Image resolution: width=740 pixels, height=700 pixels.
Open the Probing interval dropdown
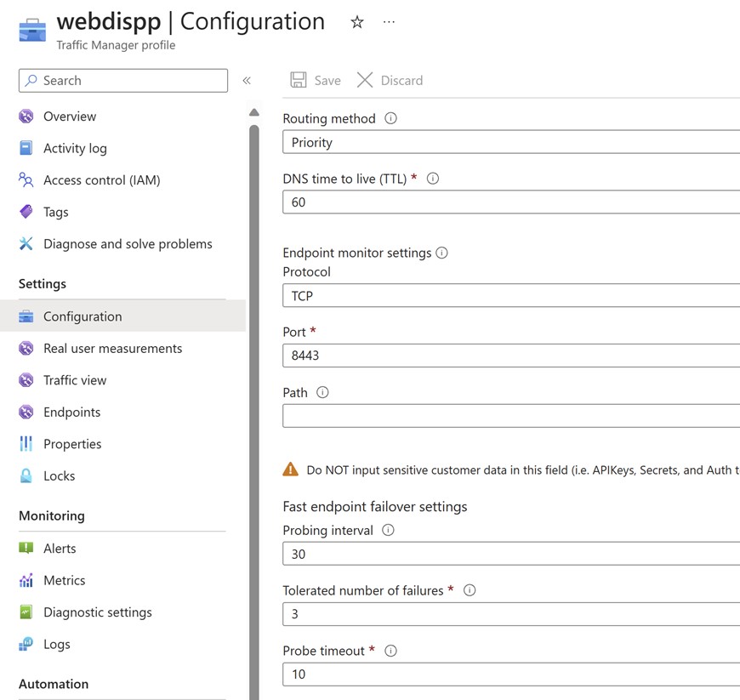point(511,554)
